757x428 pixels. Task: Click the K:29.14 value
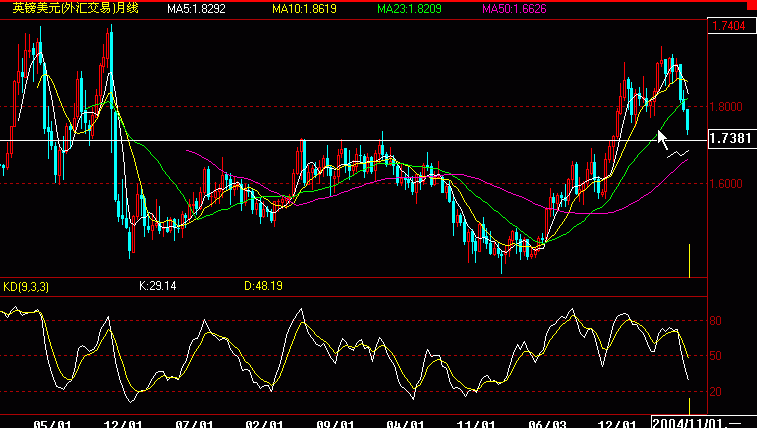(158, 286)
